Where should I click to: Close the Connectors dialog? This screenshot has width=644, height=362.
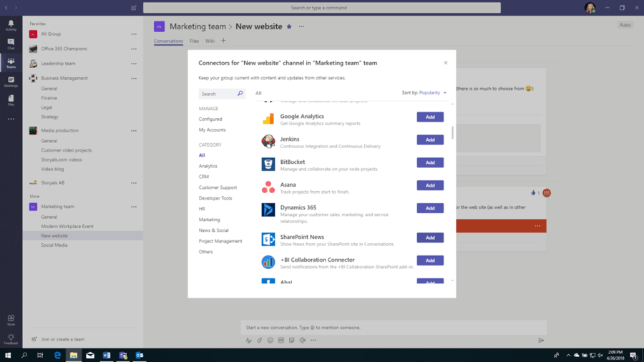446,63
